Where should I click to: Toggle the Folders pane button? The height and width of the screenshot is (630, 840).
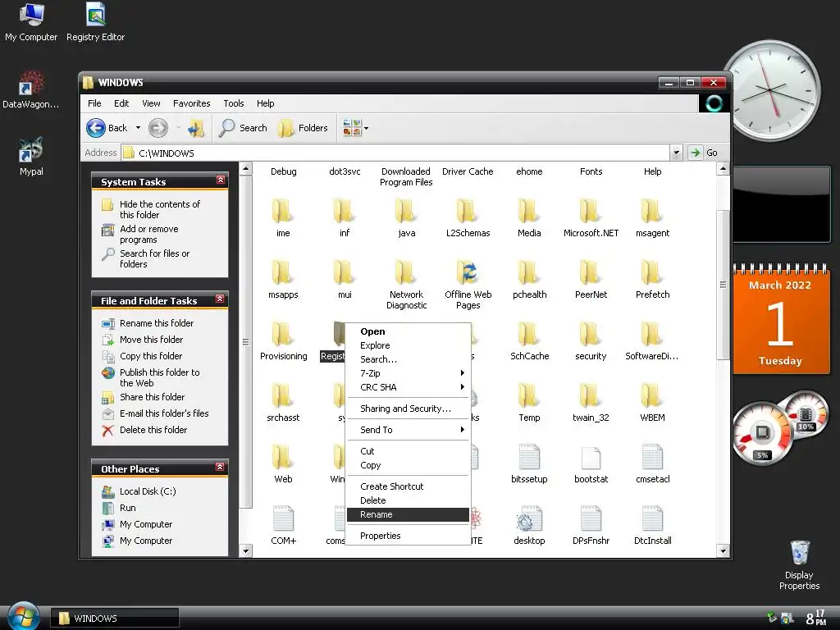tap(303, 128)
